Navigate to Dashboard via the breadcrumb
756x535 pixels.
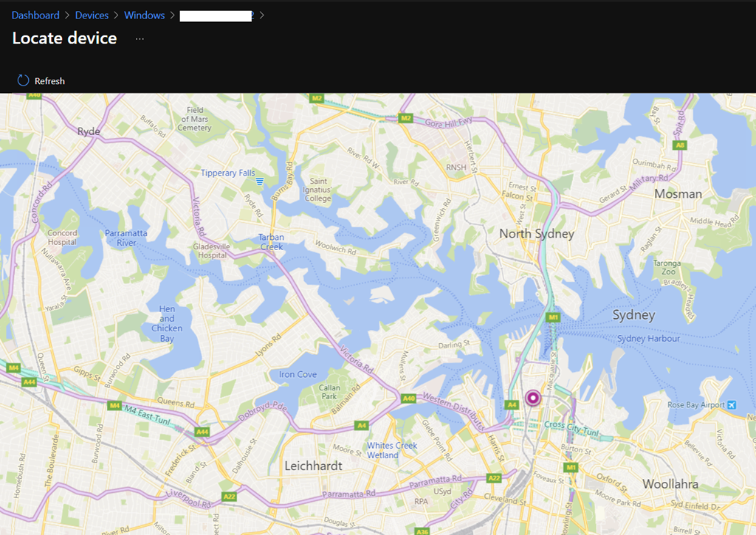[x=35, y=15]
